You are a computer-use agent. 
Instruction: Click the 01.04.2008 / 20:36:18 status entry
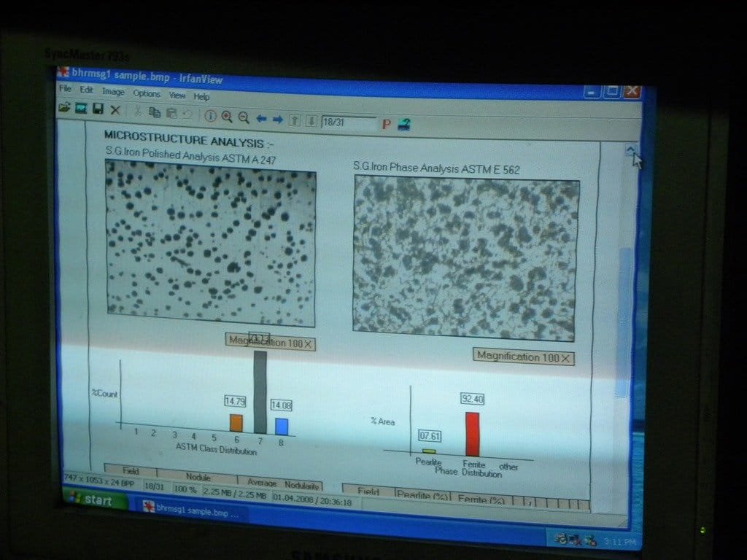(x=312, y=499)
